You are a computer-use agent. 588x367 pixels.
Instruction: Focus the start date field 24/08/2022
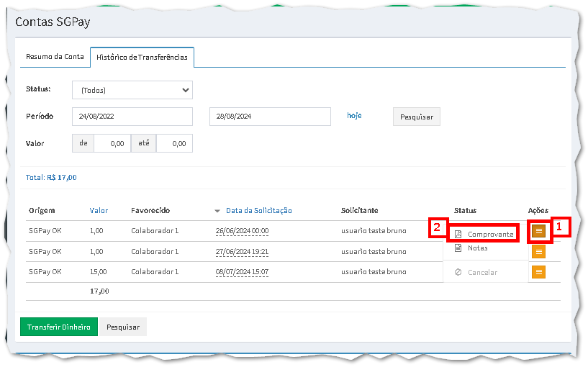point(132,117)
